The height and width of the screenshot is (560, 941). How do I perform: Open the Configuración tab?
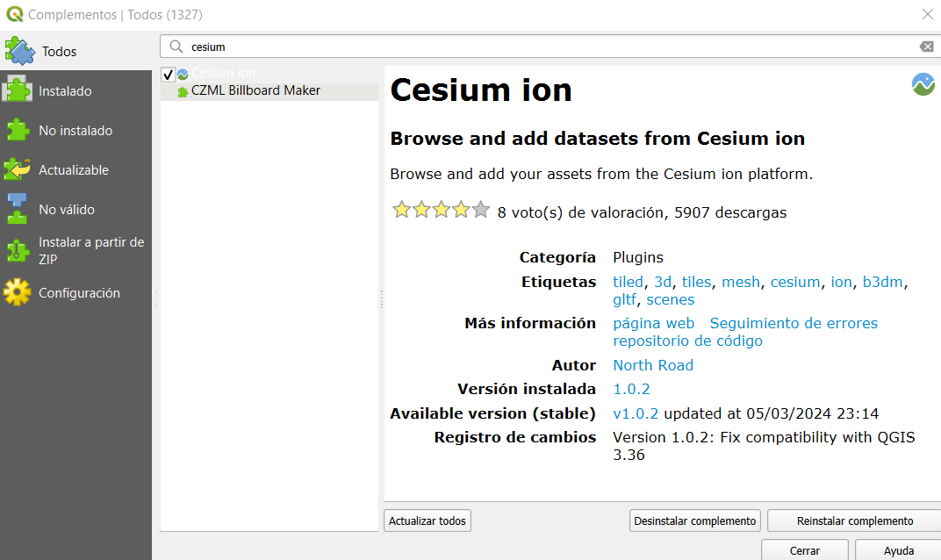point(75,293)
